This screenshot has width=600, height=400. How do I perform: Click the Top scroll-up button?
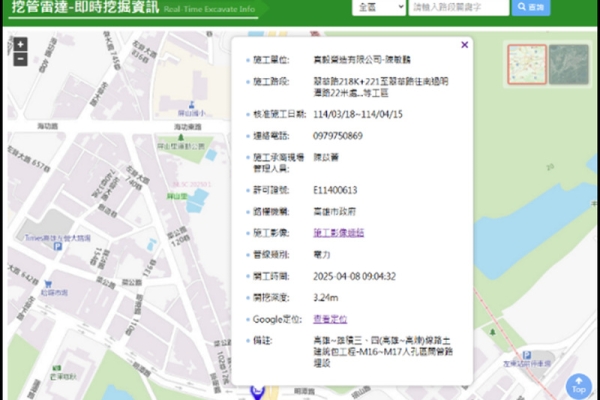point(579,386)
